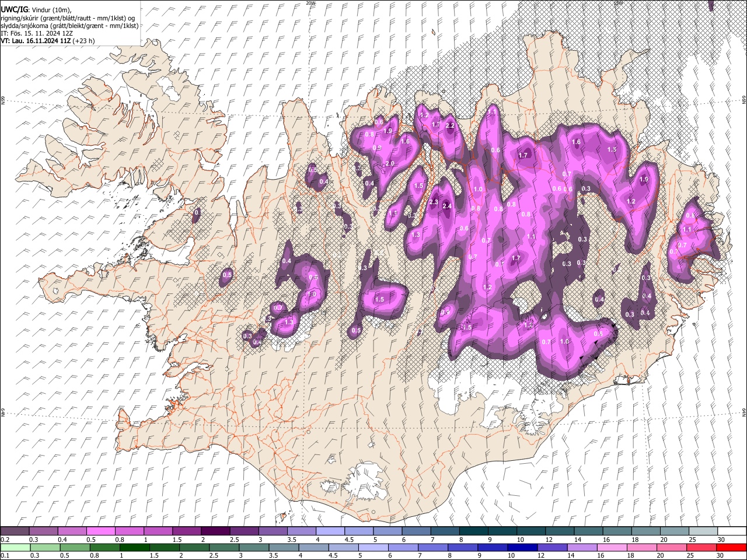Select white swatch after 30 in upper legend row
The height and width of the screenshot is (560, 747).
tap(732, 531)
